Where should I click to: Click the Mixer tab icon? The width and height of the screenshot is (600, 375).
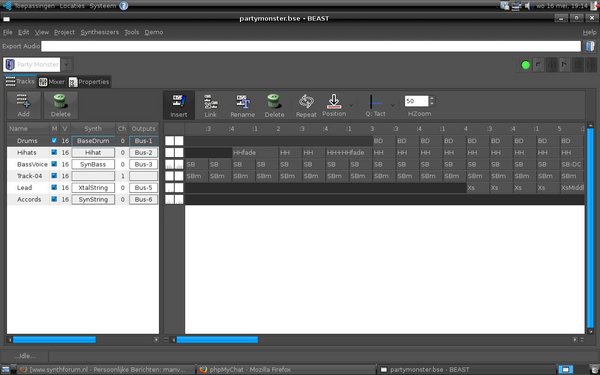[43, 82]
